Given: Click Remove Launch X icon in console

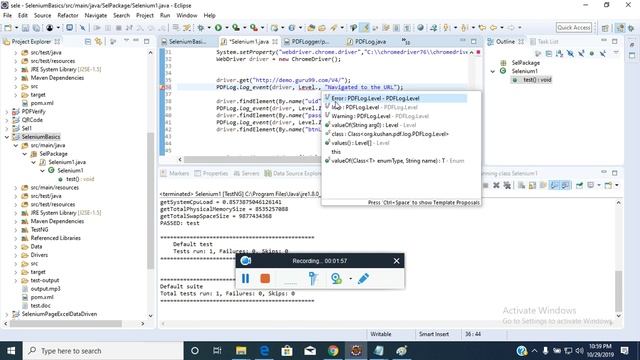Looking at the screenshot, I should (496, 185).
